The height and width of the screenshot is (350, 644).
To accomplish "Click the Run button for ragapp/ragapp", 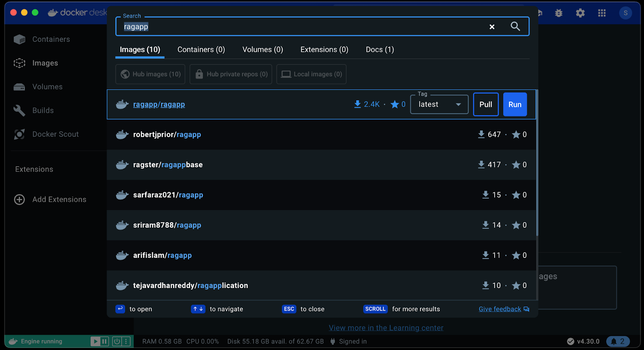I will tap(515, 105).
